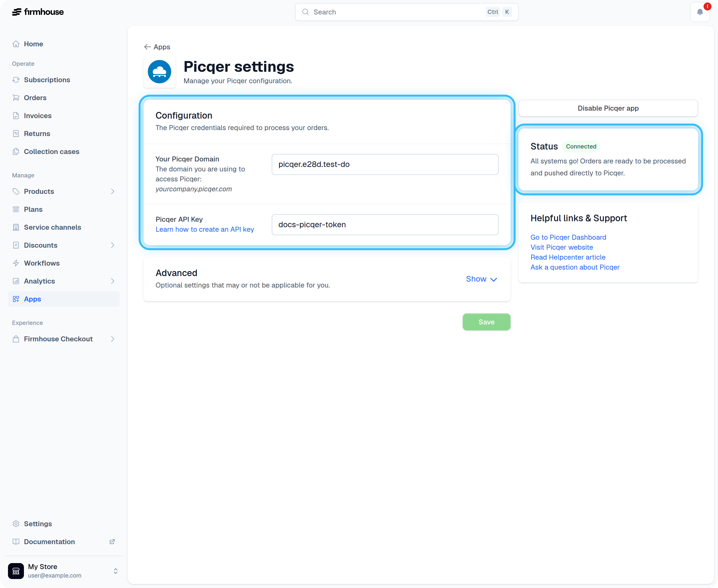Image resolution: width=718 pixels, height=588 pixels.
Task: Click the Analytics chart icon
Action: 16,281
